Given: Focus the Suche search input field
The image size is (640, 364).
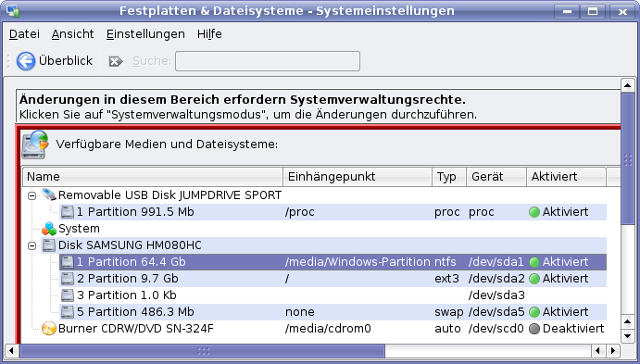Looking at the screenshot, I should pyautogui.click(x=268, y=61).
